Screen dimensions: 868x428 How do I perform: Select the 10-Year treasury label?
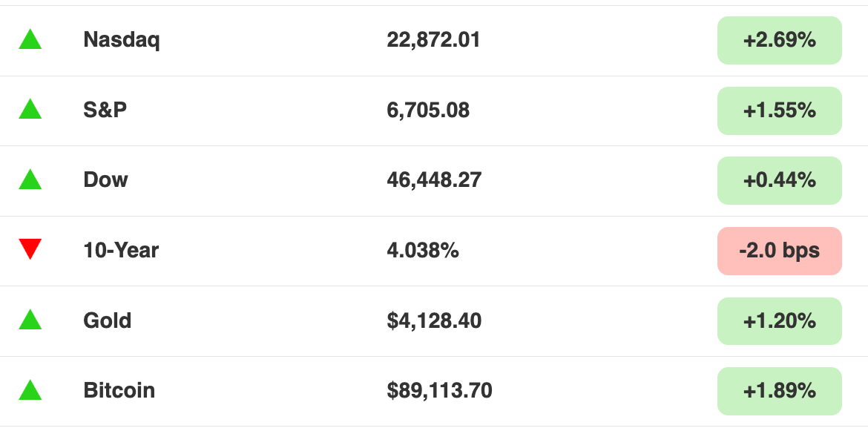(x=121, y=250)
